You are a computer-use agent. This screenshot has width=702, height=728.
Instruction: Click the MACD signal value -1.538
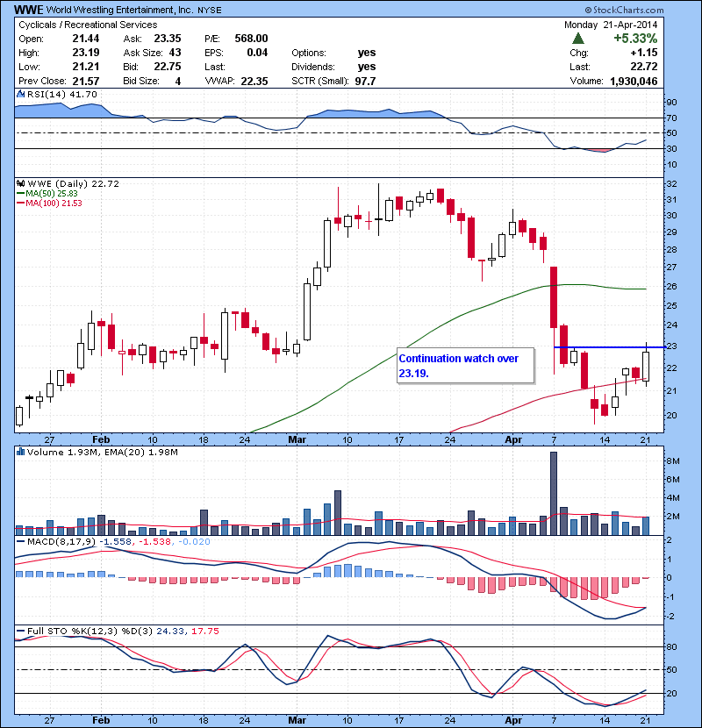coord(154,541)
